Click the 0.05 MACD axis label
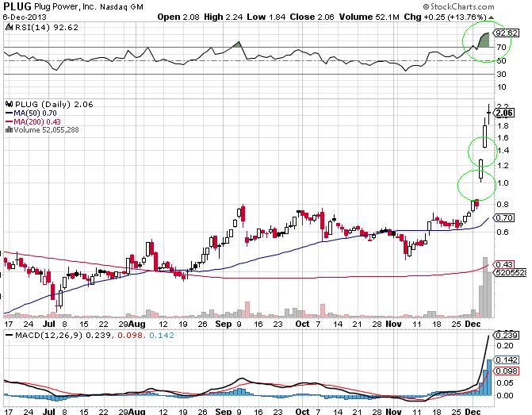The width and height of the screenshot is (532, 415). [506, 383]
